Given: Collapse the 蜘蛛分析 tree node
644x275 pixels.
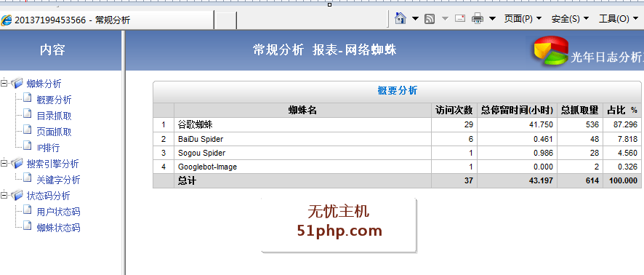Looking at the screenshot, I should point(4,83).
